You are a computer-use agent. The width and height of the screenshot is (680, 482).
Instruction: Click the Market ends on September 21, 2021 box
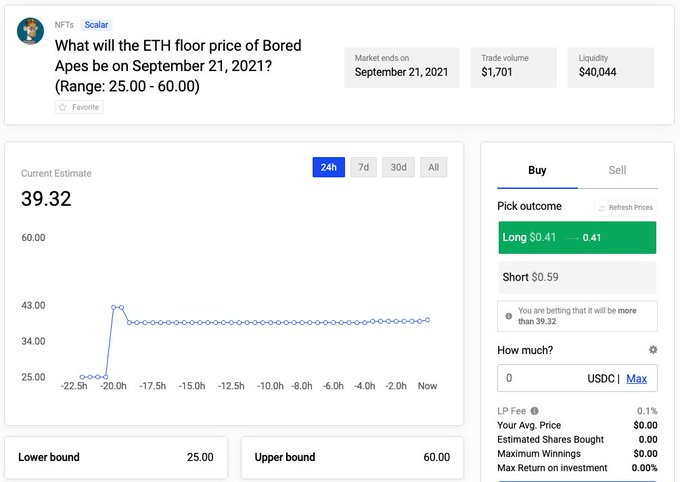[x=402, y=68]
